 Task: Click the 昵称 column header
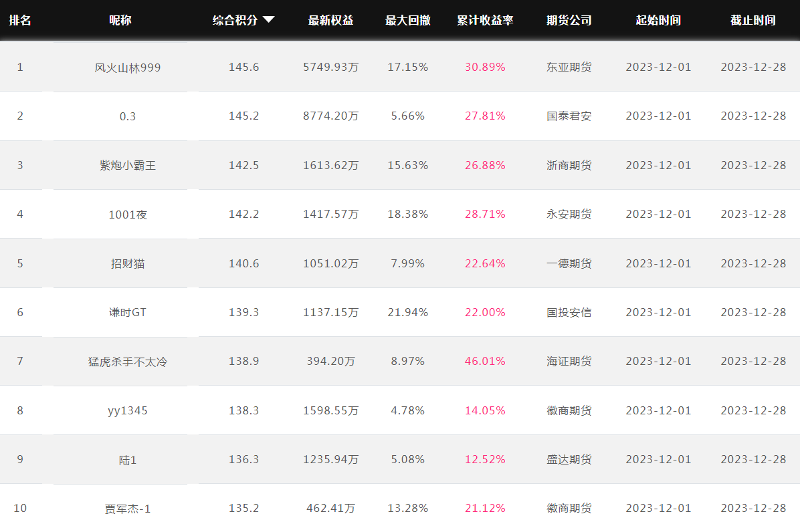(120, 20)
